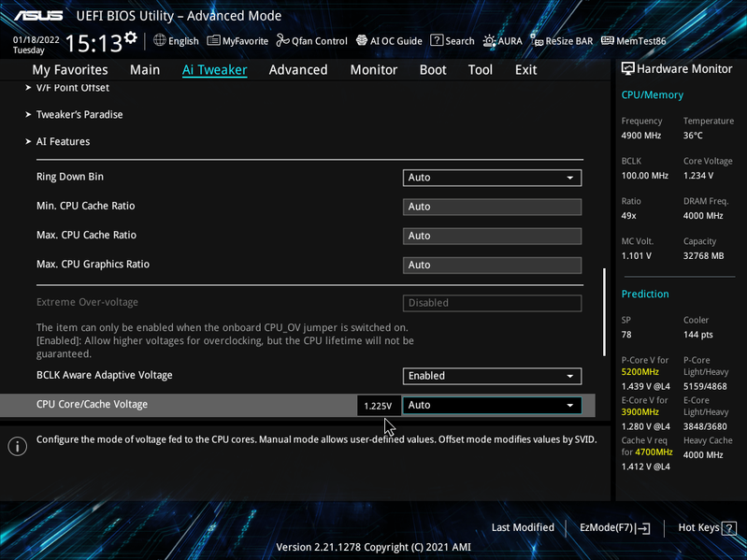Launch MemTest86 icon

click(x=608, y=40)
